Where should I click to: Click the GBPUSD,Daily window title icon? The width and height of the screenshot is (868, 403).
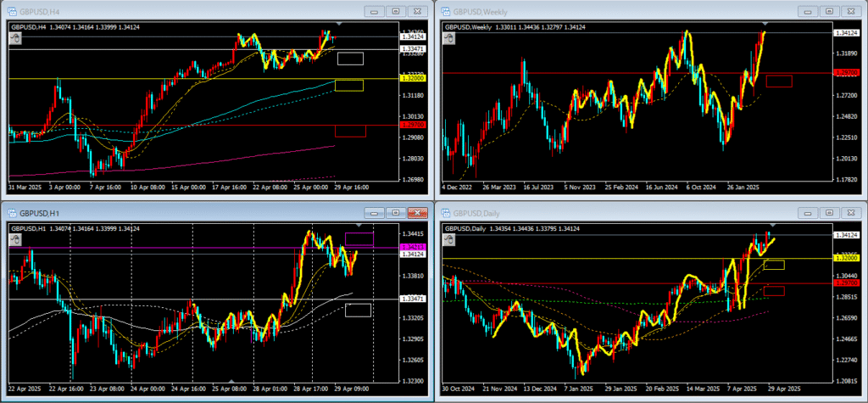click(x=446, y=212)
